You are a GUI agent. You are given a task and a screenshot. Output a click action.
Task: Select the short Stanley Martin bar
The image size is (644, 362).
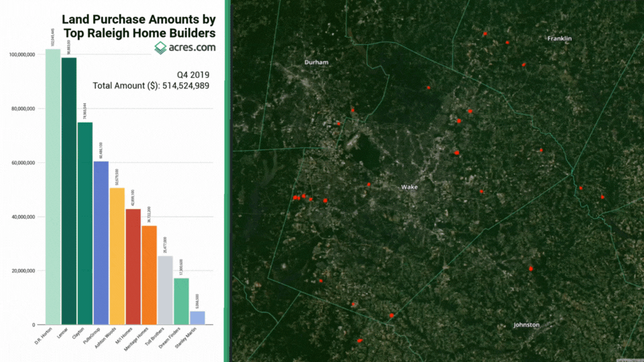pos(197,318)
